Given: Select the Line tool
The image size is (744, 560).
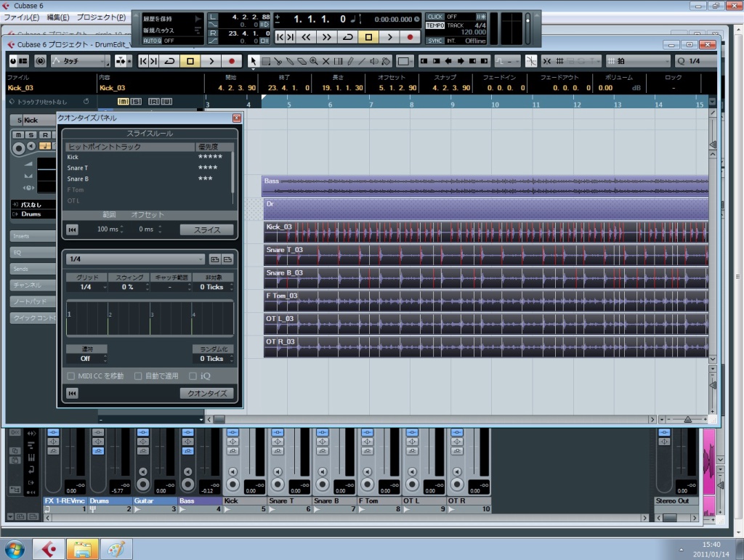Looking at the screenshot, I should (362, 61).
